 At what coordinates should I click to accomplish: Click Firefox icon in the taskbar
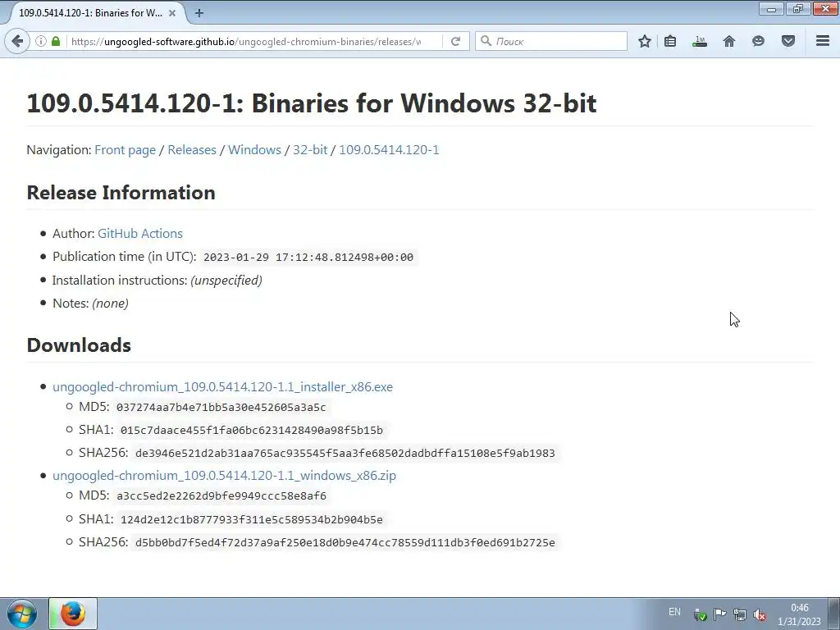(x=73, y=614)
